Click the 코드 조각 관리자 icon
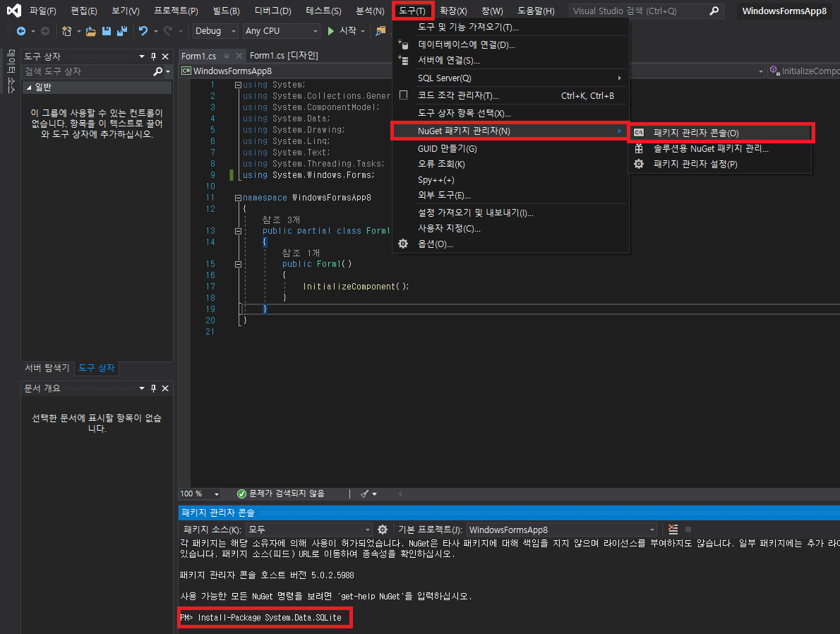 (403, 95)
